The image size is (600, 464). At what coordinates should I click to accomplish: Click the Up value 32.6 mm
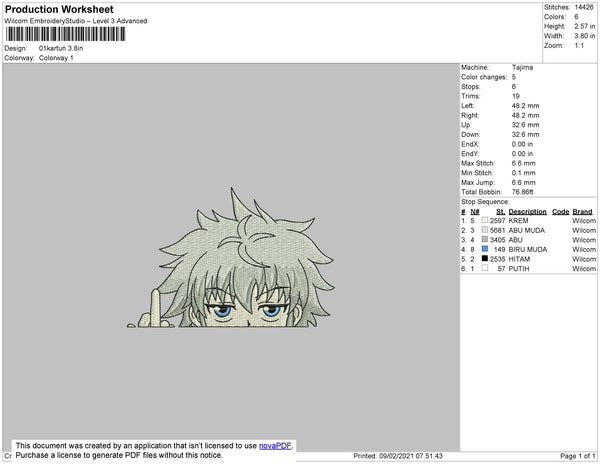[525, 125]
